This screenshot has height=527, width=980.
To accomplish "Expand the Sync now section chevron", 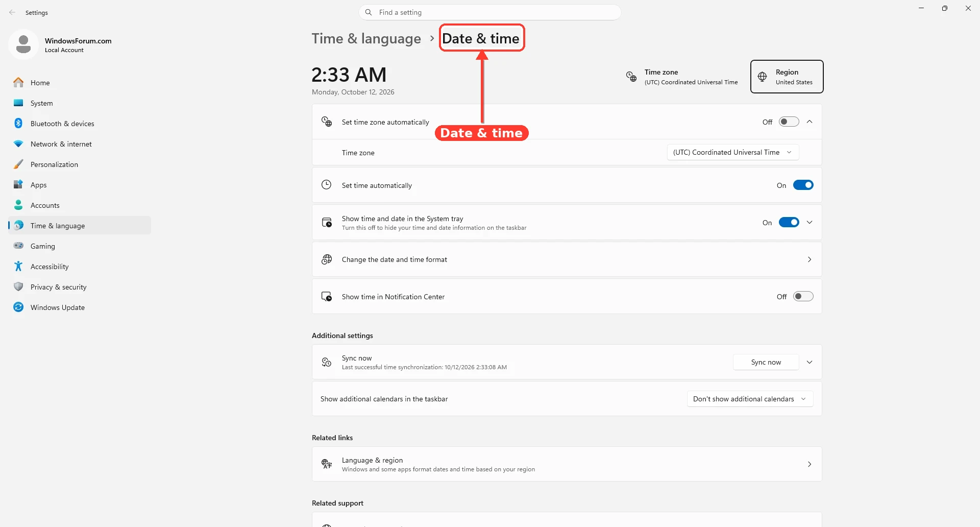I will 810,362.
